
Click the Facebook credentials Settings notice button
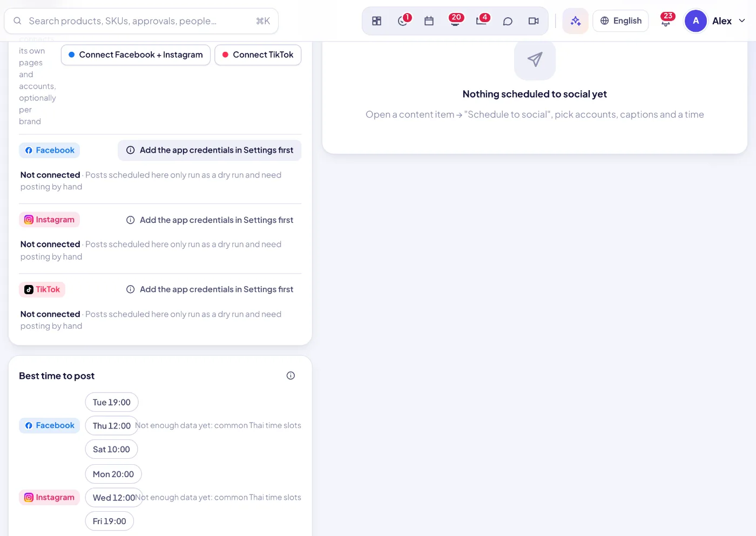pyautogui.click(x=210, y=151)
